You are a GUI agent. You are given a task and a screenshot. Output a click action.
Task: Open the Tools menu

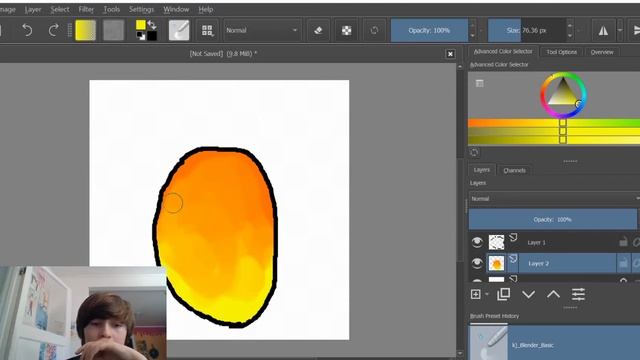[x=111, y=9]
